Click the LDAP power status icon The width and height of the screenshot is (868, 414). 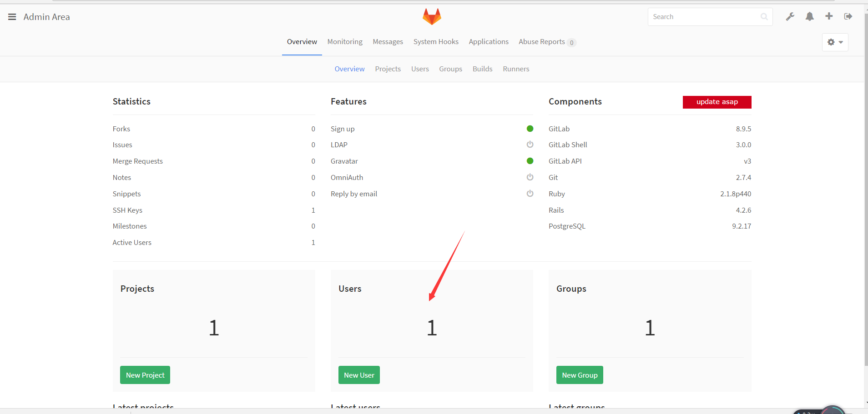pos(530,145)
